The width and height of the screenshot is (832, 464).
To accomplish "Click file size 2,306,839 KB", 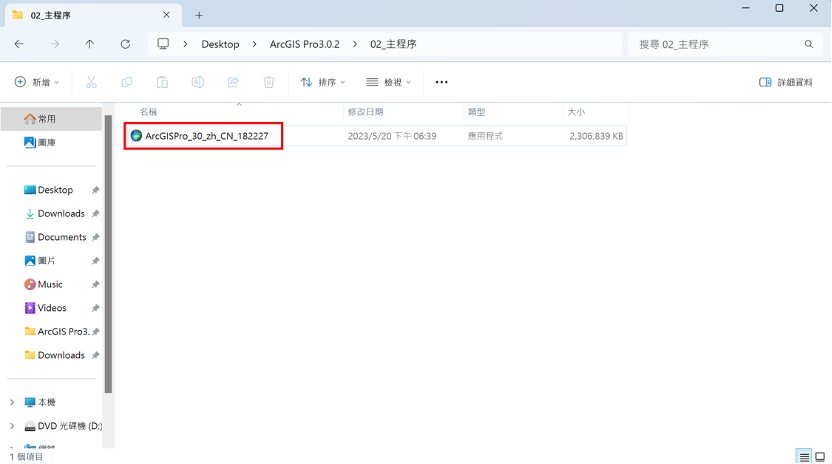I will pyautogui.click(x=596, y=136).
